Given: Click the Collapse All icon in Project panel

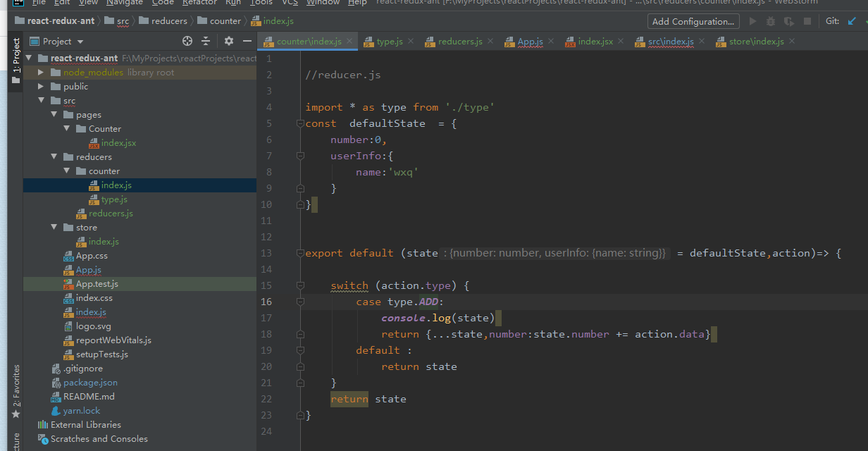Looking at the screenshot, I should [x=206, y=42].
